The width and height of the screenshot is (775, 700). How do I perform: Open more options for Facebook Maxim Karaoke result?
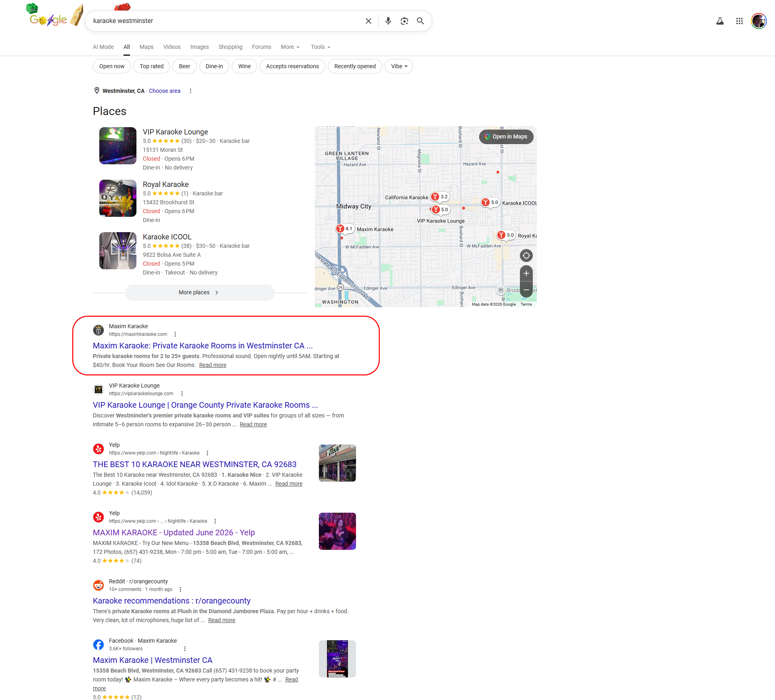(x=185, y=649)
